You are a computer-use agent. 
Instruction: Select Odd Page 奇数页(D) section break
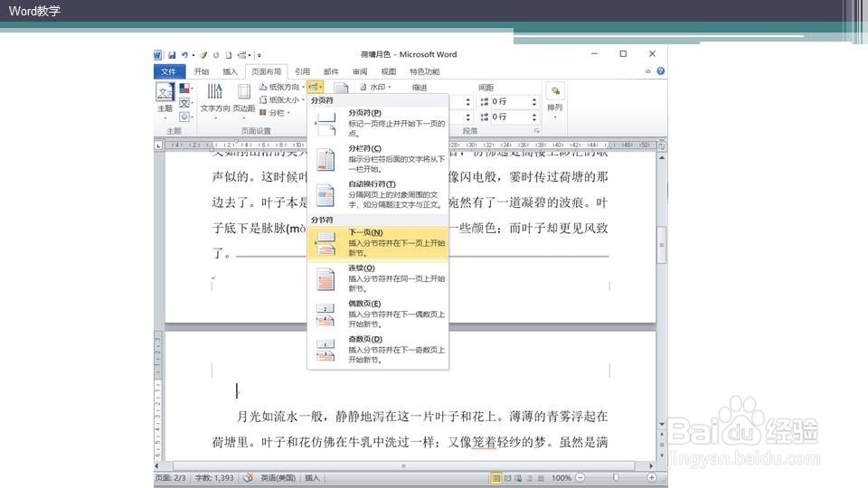click(378, 349)
